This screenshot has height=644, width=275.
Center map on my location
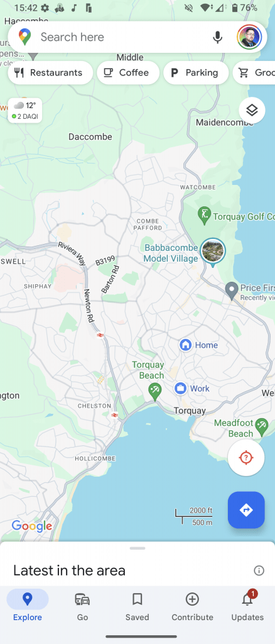[246, 458]
